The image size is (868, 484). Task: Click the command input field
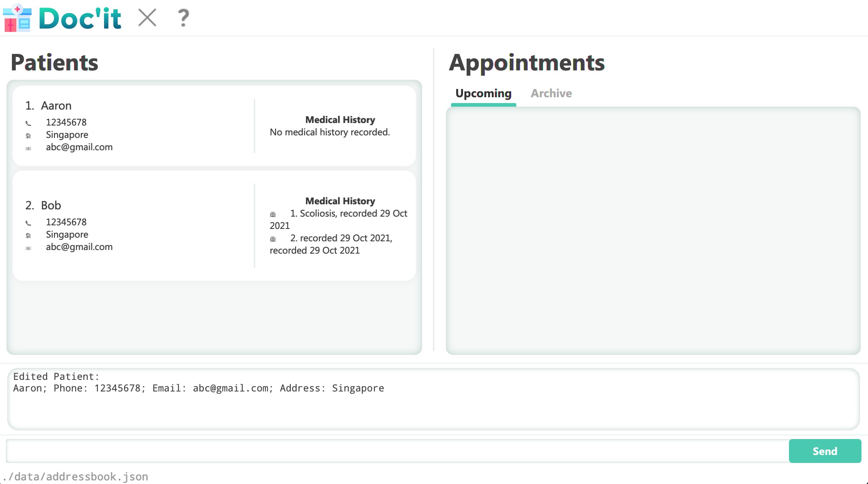tap(397, 451)
